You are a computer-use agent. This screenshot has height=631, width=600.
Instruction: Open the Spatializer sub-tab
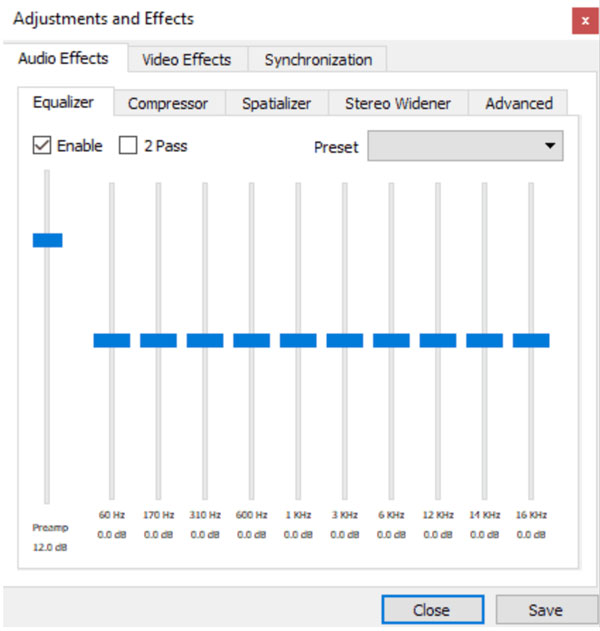(x=276, y=103)
